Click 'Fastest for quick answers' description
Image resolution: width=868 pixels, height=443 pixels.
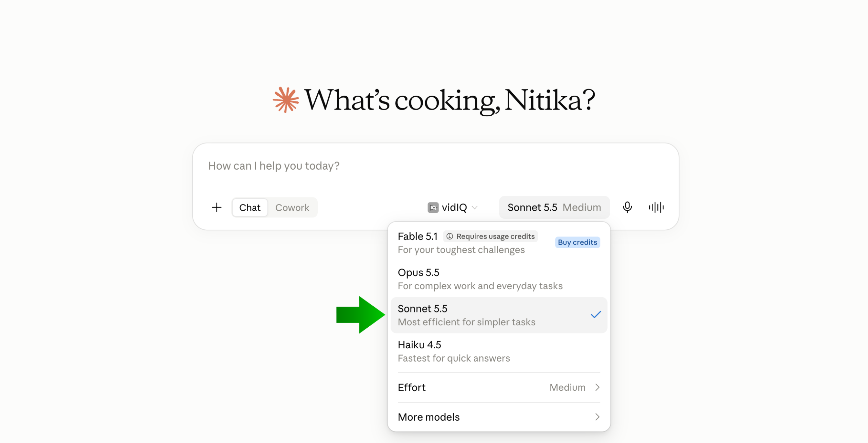pos(454,358)
